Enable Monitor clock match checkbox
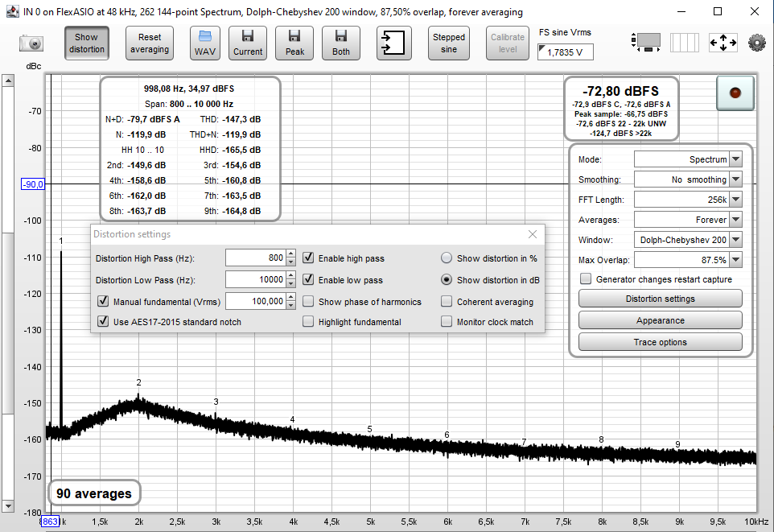774x532 pixels. coord(447,322)
